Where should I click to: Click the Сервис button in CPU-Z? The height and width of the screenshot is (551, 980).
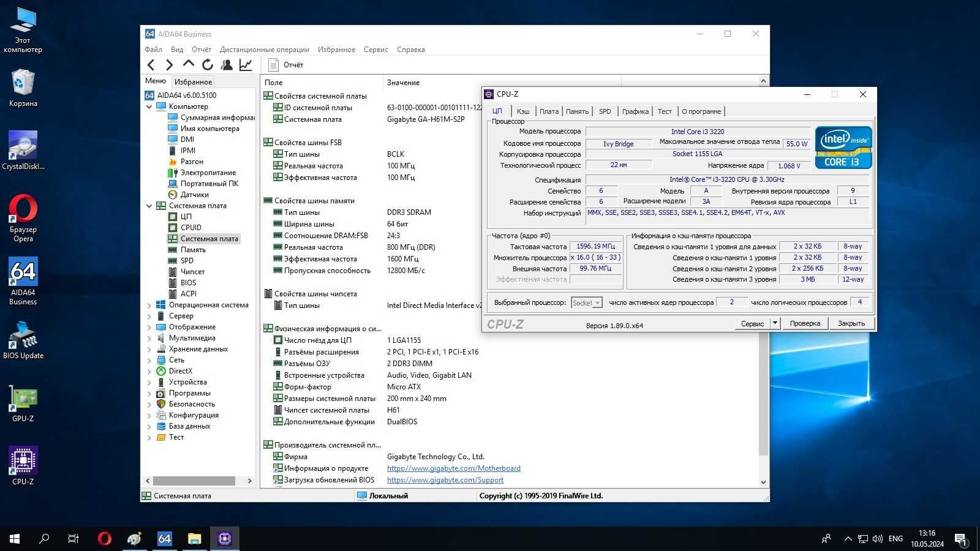coord(752,323)
